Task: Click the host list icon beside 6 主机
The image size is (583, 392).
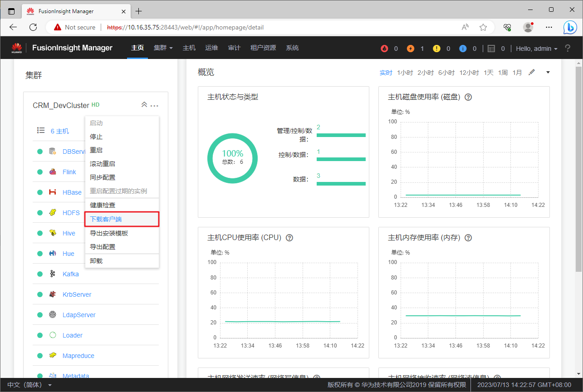Action: point(41,131)
